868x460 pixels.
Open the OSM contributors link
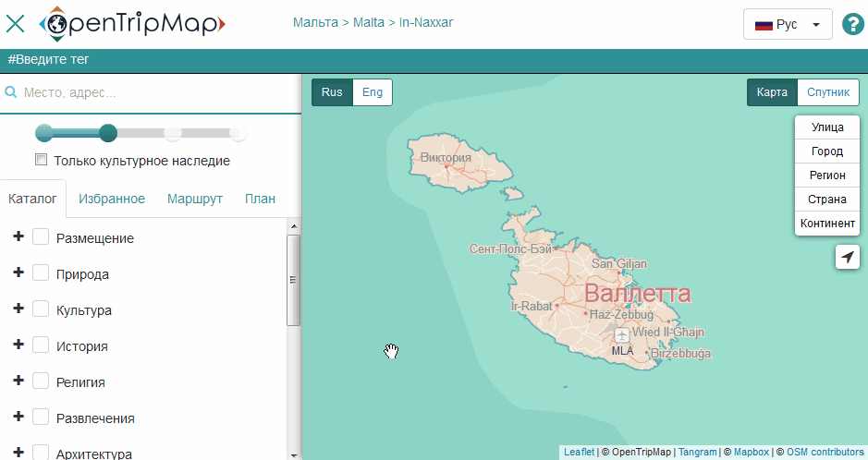(825, 453)
